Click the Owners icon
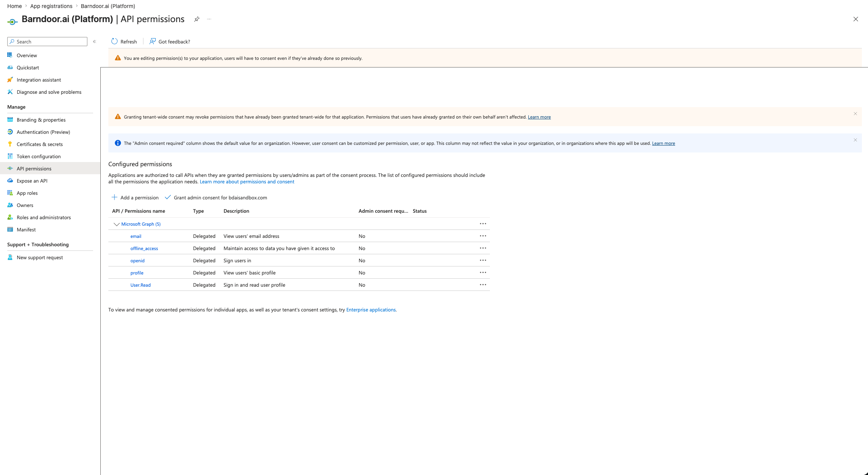 [10, 205]
